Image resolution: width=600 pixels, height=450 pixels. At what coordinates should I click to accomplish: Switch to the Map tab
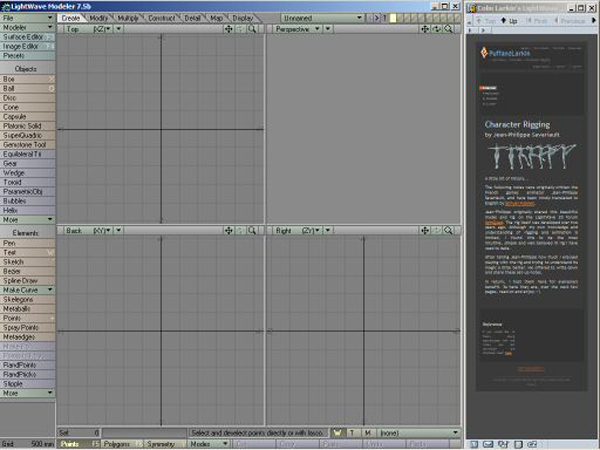217,18
